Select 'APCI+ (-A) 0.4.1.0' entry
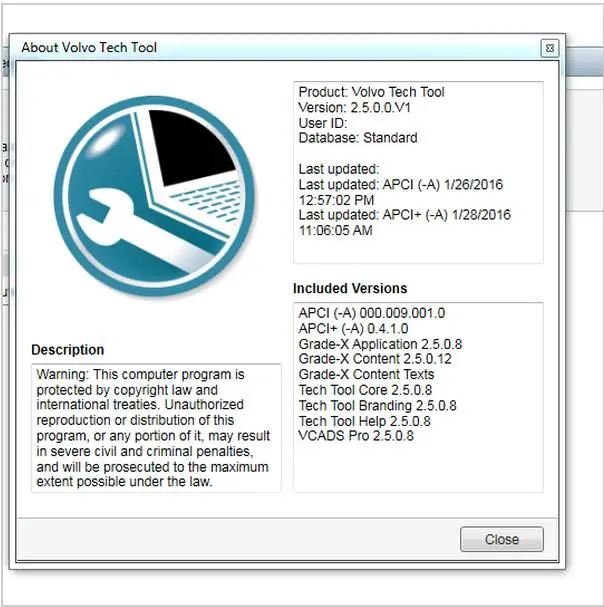 [353, 329]
